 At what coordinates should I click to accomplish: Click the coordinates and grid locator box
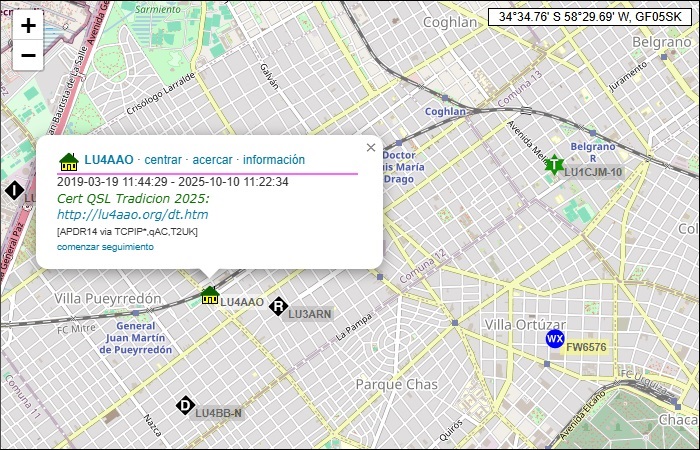(590, 17)
